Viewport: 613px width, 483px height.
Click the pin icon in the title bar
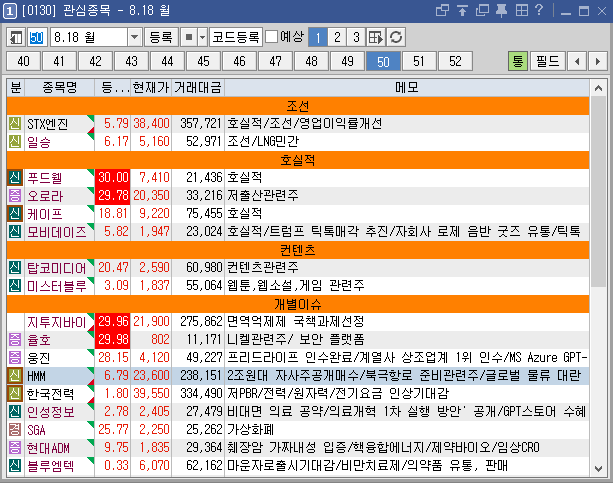click(x=502, y=10)
